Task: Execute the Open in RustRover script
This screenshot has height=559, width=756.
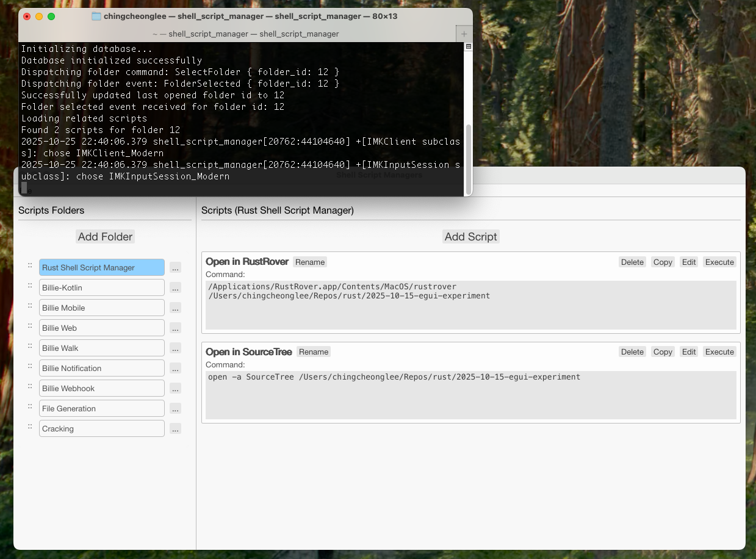Action: (x=719, y=262)
